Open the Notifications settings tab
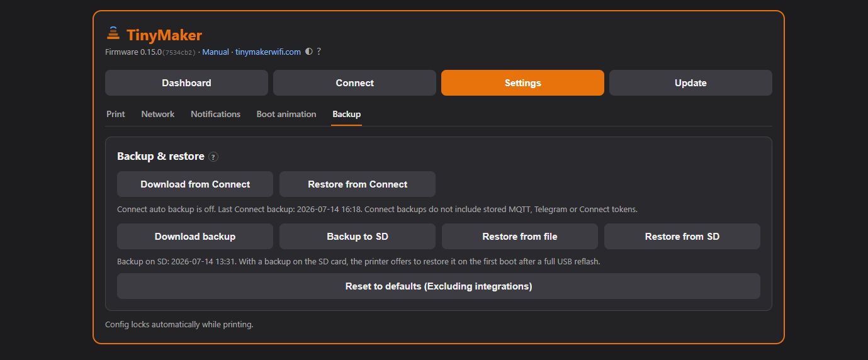 (216, 114)
